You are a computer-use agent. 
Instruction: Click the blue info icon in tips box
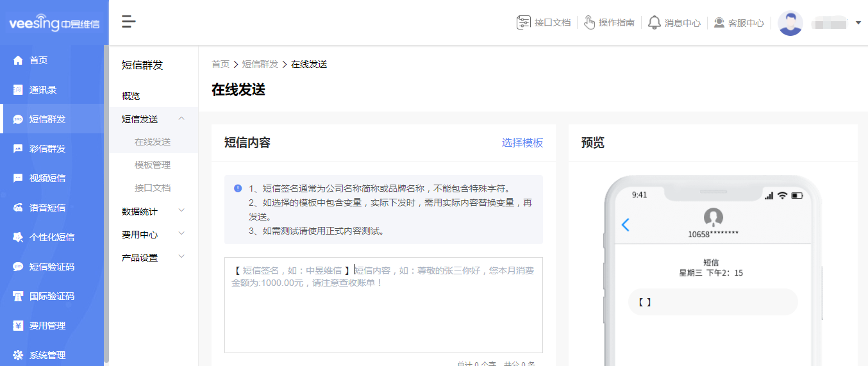(x=238, y=188)
